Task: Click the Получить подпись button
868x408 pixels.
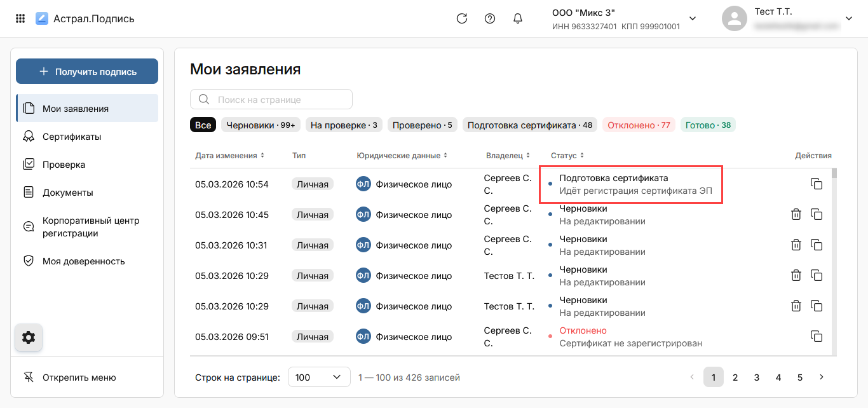Action: 87,72
